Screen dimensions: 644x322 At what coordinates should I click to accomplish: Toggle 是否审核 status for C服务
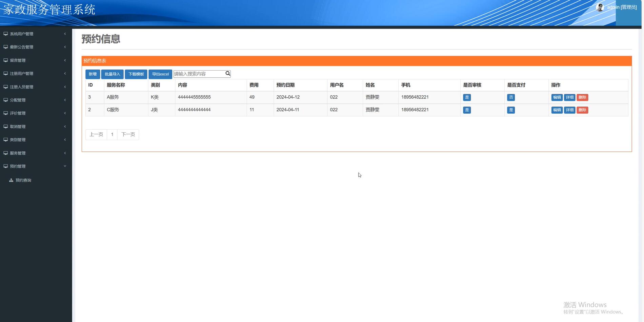(x=467, y=110)
